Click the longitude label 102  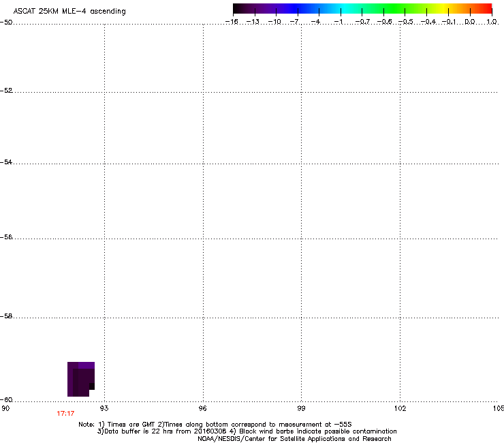[400, 408]
